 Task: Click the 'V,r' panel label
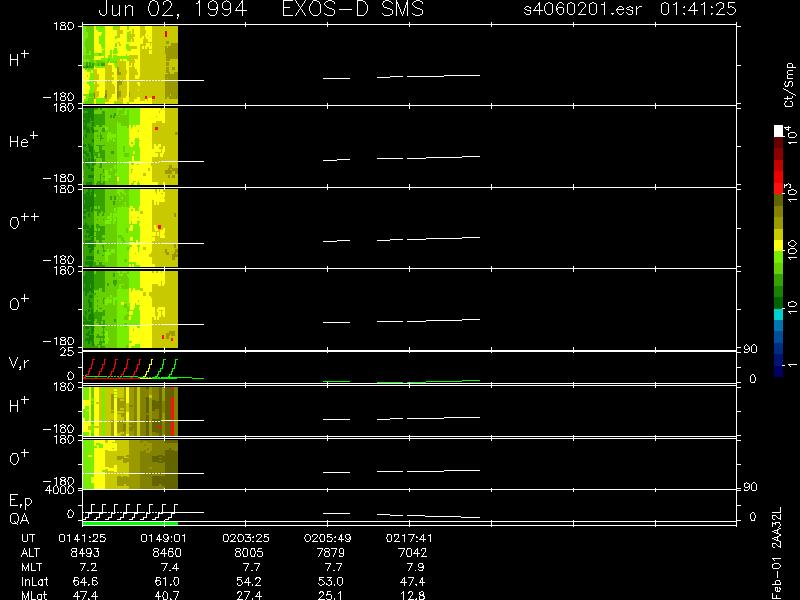[x=19, y=363]
